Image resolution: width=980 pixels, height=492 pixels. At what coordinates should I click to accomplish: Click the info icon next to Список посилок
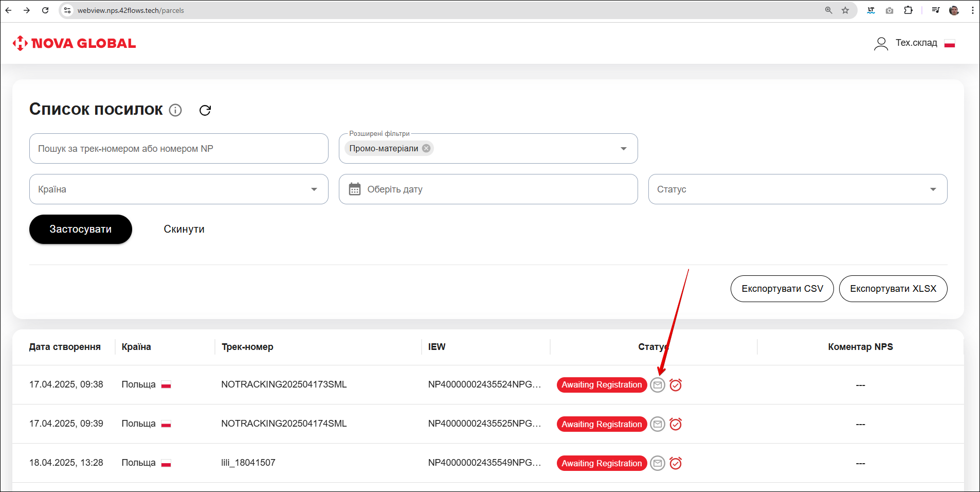175,110
